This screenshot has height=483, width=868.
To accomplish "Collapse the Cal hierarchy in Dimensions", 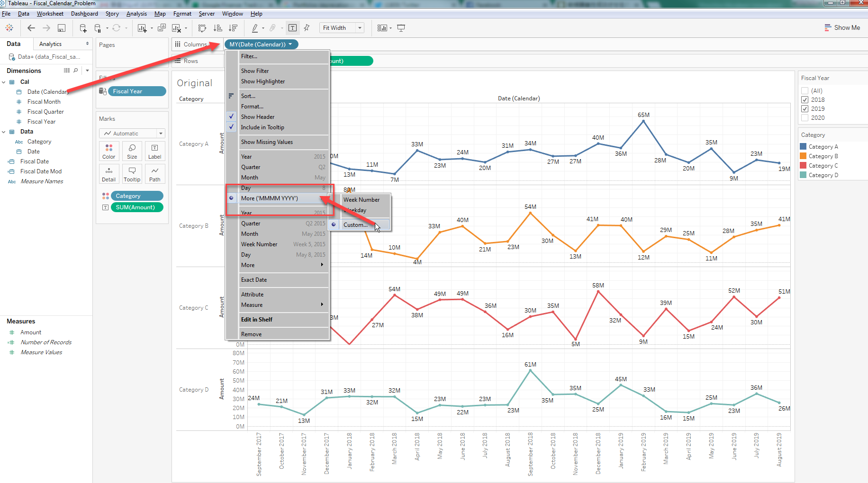I will point(4,81).
